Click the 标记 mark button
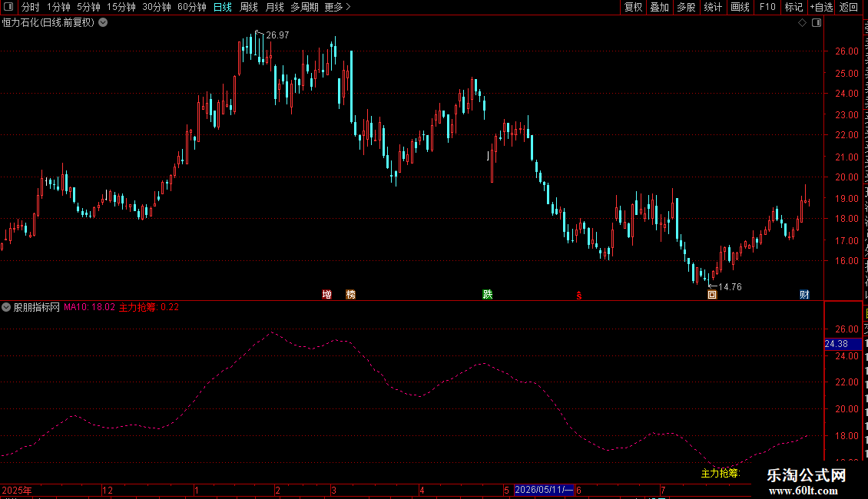The height and width of the screenshot is (499, 868). 793,7
